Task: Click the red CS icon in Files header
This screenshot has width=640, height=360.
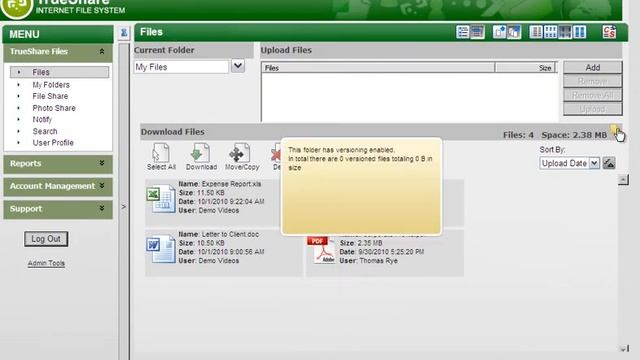Action: (x=609, y=32)
